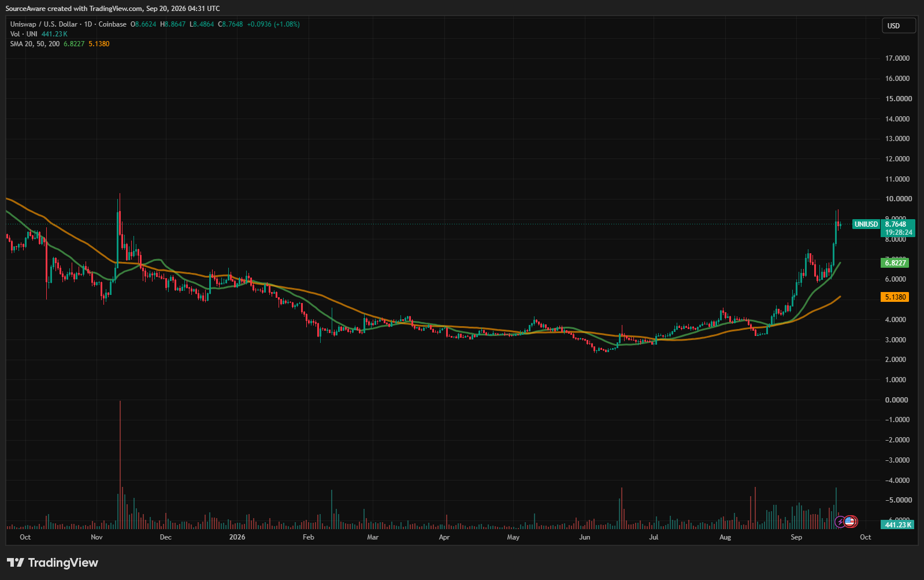Select the SMA 20, 50, 200 indicator legend
The image size is (924, 580).
[x=35, y=44]
